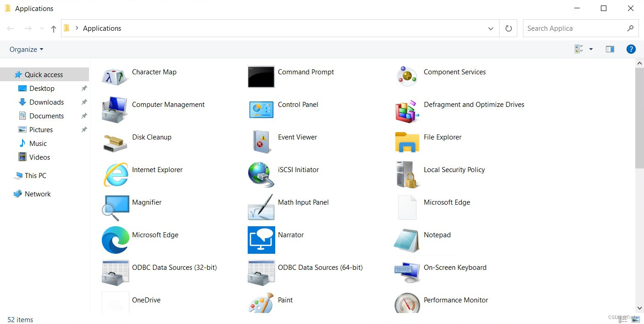Go up one folder level
This screenshot has height=324, width=644.
[x=54, y=28]
